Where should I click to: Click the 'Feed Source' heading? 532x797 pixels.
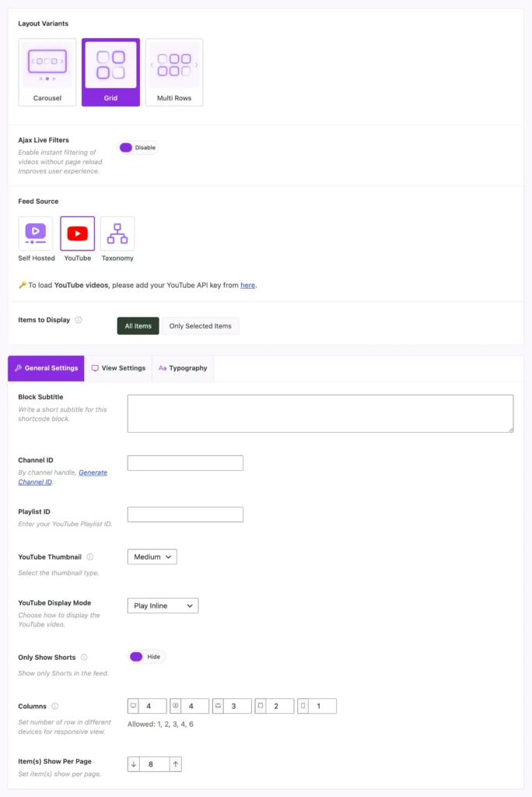click(x=38, y=202)
